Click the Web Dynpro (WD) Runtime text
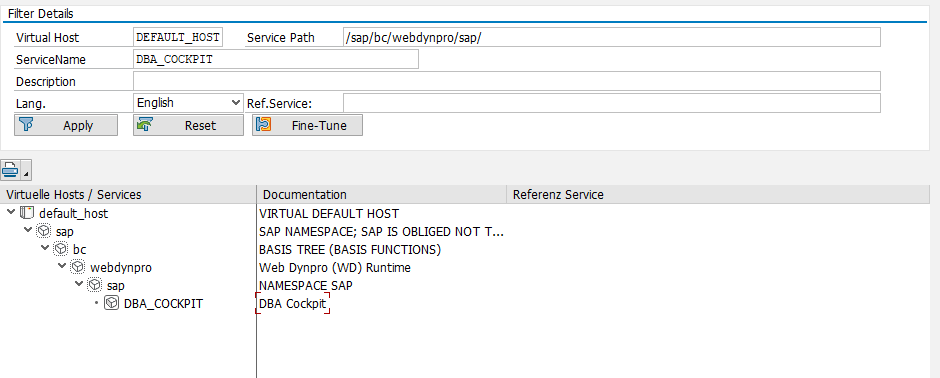The image size is (940, 378). coord(335,268)
